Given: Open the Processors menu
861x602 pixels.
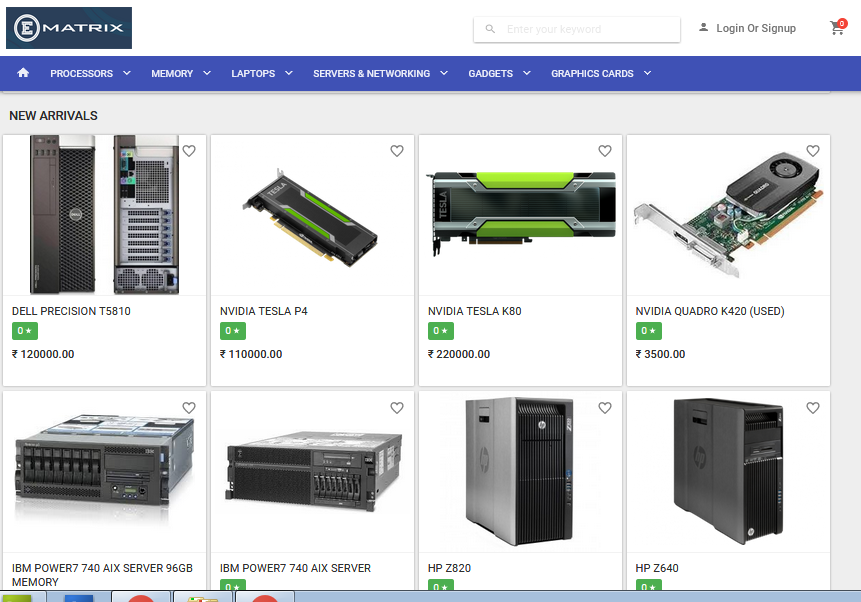Looking at the screenshot, I should coord(81,74).
